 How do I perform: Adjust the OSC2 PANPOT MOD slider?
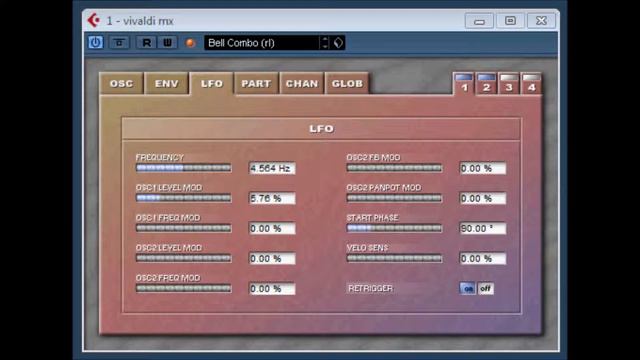point(394,198)
